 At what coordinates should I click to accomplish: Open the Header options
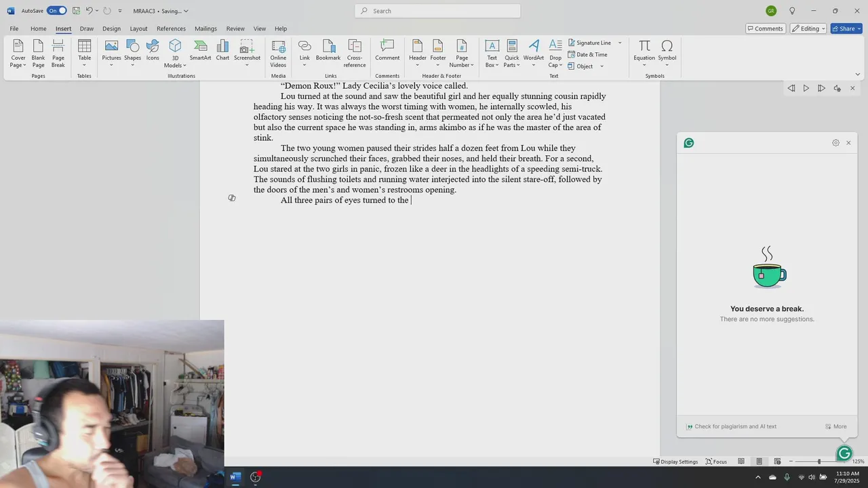(x=418, y=54)
